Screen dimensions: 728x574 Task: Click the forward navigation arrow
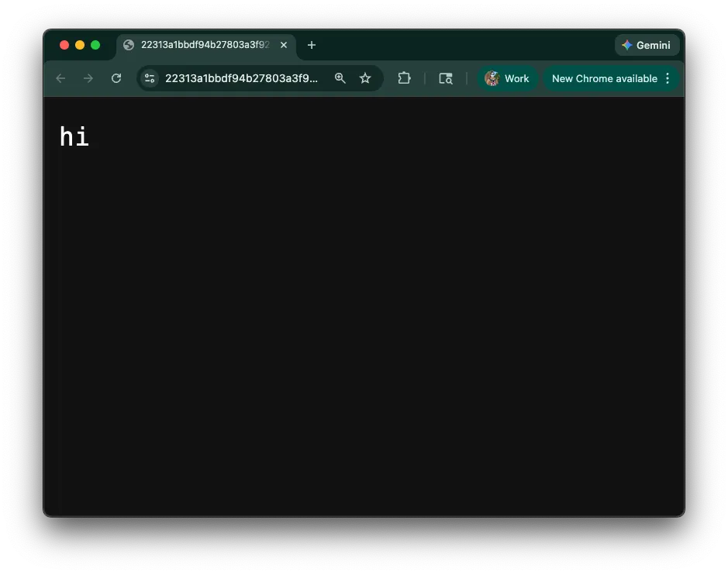point(88,78)
